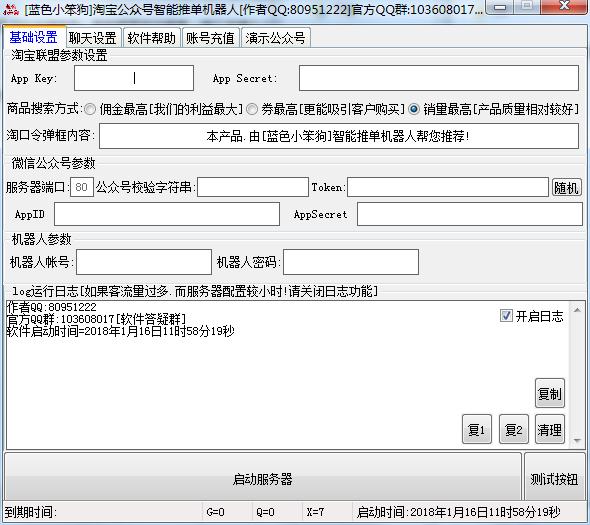Click the 机器人帐号 input field
The width and height of the screenshot is (590, 525).
pos(144,262)
